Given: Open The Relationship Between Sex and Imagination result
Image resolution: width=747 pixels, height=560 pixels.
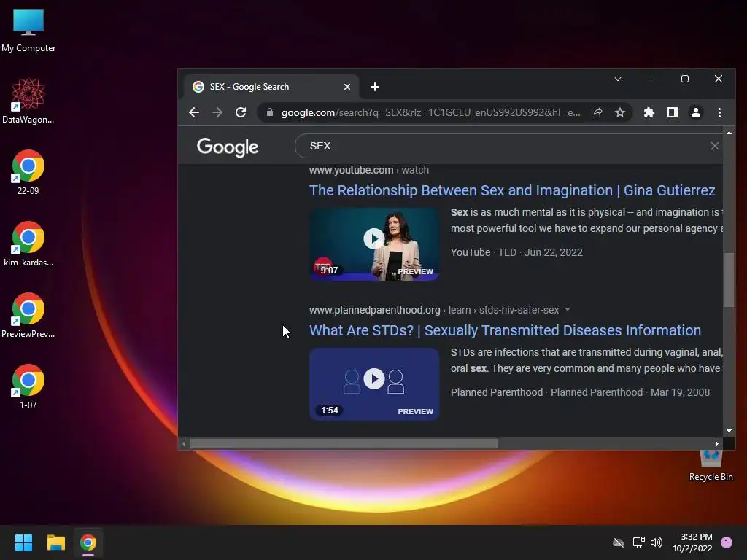Looking at the screenshot, I should point(512,190).
